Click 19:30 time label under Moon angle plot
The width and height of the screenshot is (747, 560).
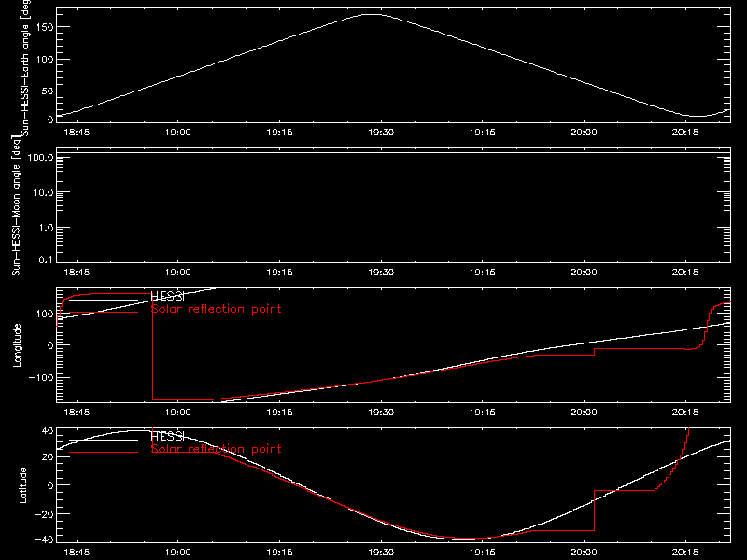click(381, 273)
